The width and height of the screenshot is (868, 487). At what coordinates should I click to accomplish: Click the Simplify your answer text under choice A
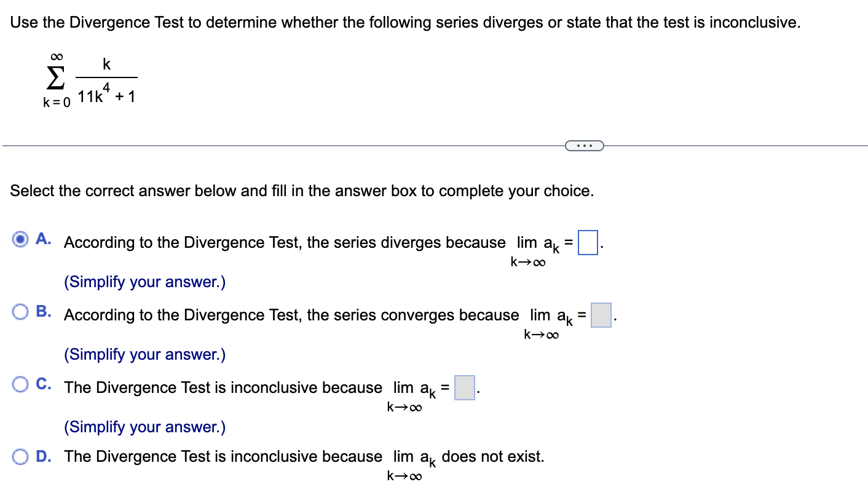click(x=144, y=282)
